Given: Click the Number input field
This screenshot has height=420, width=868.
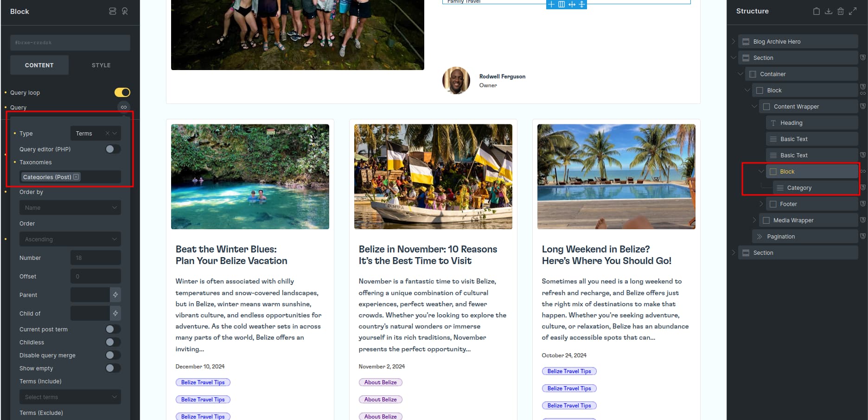Looking at the screenshot, I should click(96, 258).
